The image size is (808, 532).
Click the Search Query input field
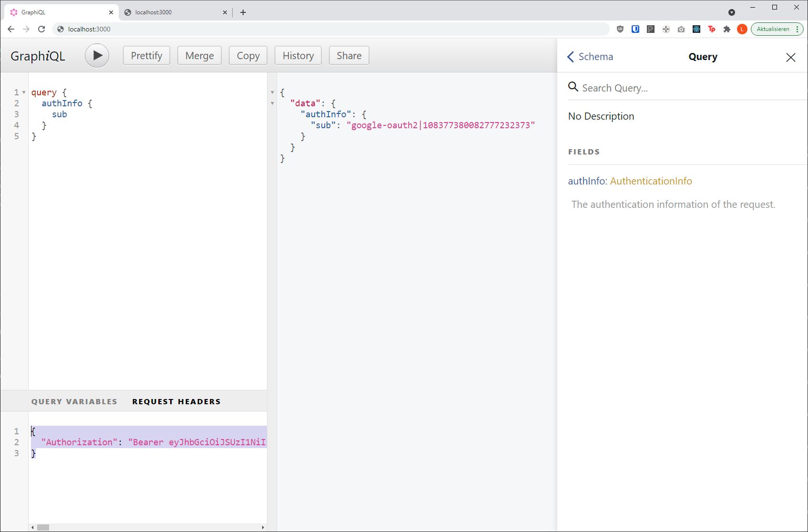(629, 87)
